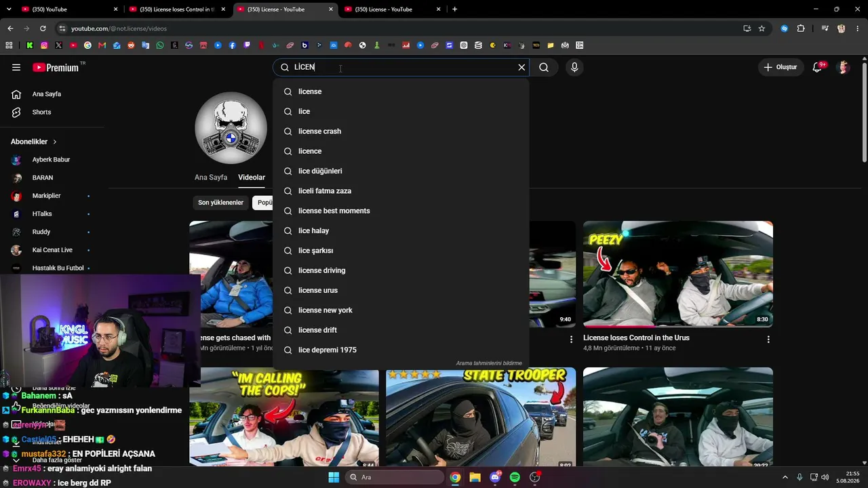Open the YouTube account avatar menu
Screen dimensions: 868x488
[x=844, y=67]
